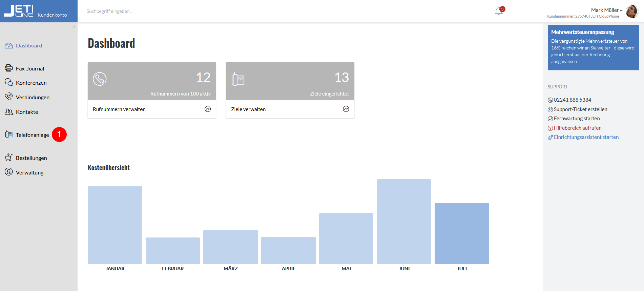This screenshot has height=291, width=644.
Task: Click the red Telefonanlage badge
Action: 59,134
